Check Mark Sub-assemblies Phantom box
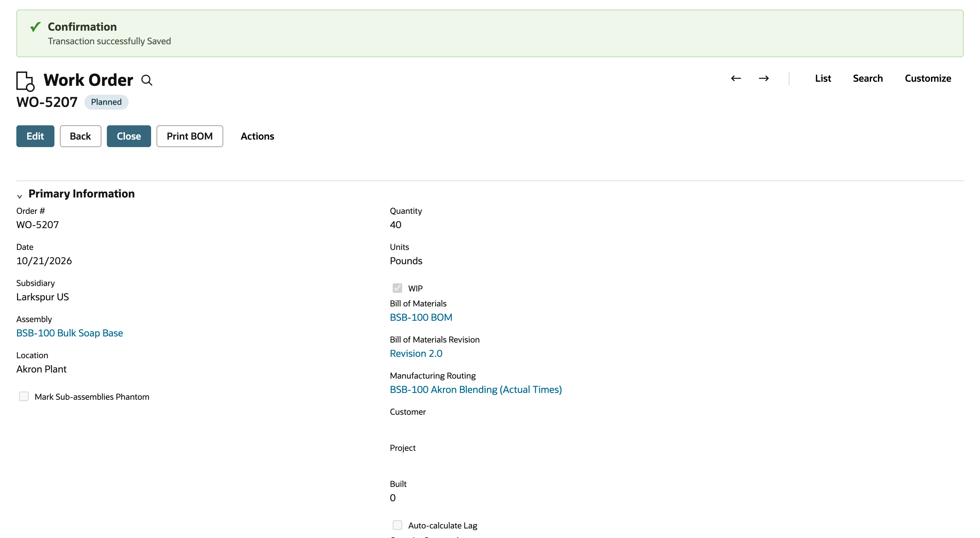The image size is (980, 538). pyautogui.click(x=23, y=396)
